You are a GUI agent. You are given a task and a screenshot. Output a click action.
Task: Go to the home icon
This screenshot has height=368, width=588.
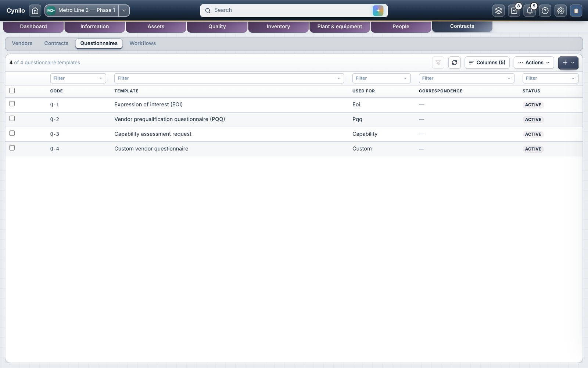(35, 11)
